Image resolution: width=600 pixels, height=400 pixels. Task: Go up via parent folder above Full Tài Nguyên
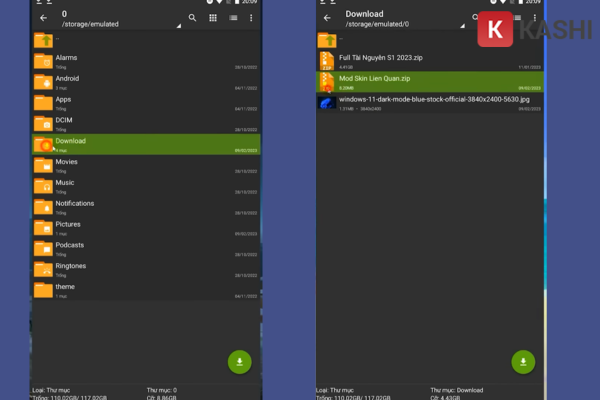coord(327,40)
